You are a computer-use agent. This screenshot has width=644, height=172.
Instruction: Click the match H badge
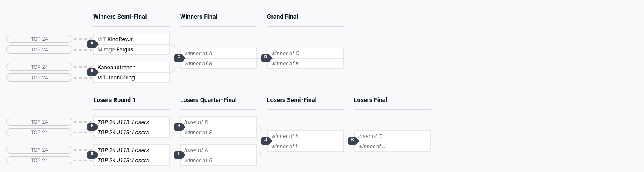(x=179, y=127)
